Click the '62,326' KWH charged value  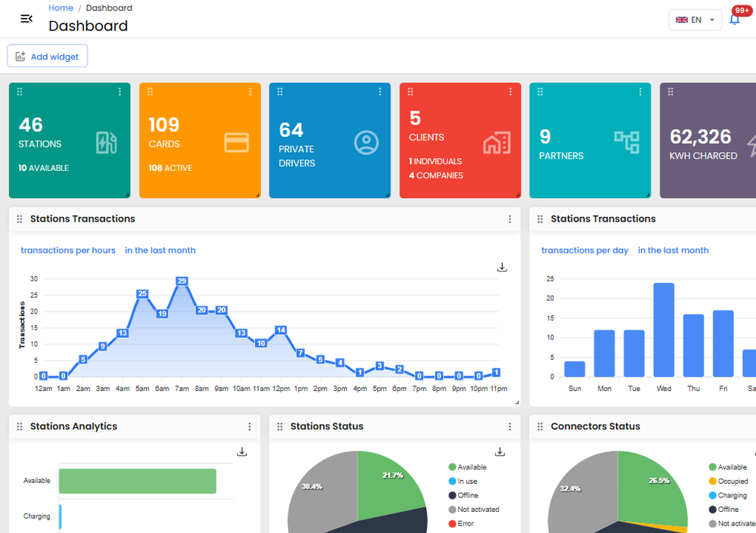(701, 137)
